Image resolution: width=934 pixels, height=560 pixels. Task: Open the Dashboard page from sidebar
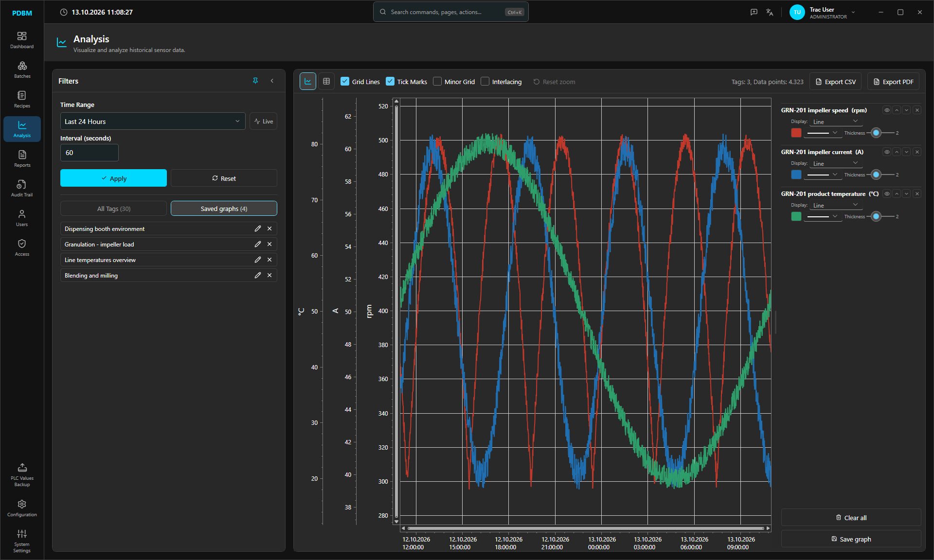pyautogui.click(x=22, y=40)
